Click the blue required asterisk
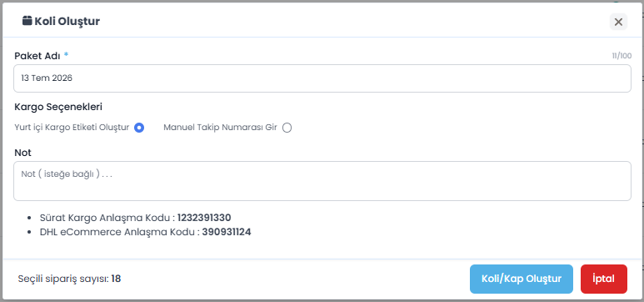Image resolution: width=644 pixels, height=302 pixels. tap(66, 54)
